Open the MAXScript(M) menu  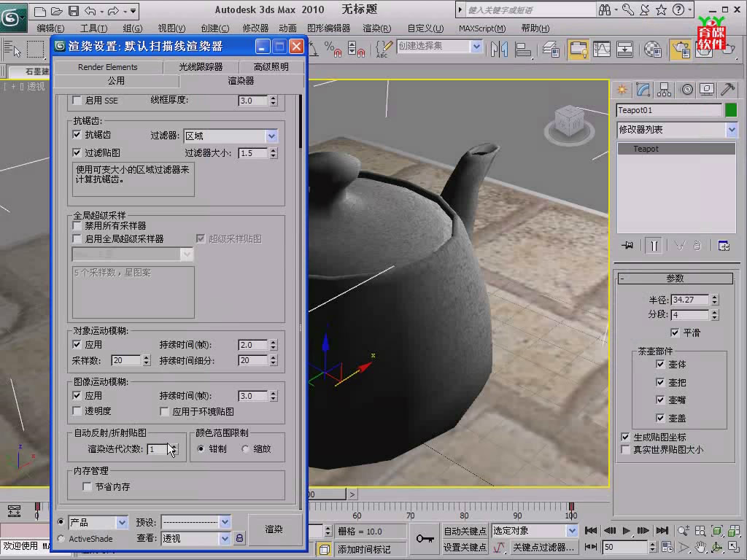point(482,28)
